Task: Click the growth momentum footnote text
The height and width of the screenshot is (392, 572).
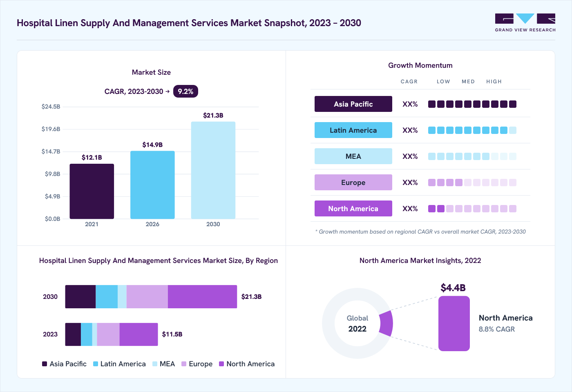Action: 420,232
